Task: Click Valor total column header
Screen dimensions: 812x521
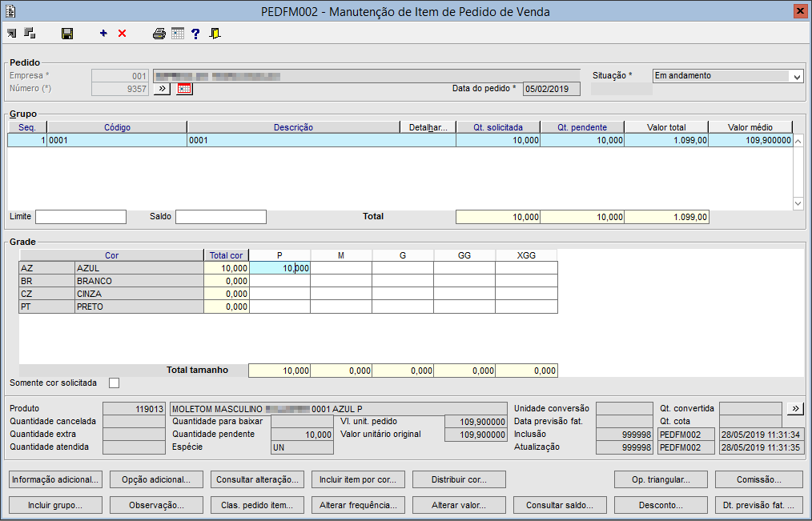Action: (x=666, y=127)
